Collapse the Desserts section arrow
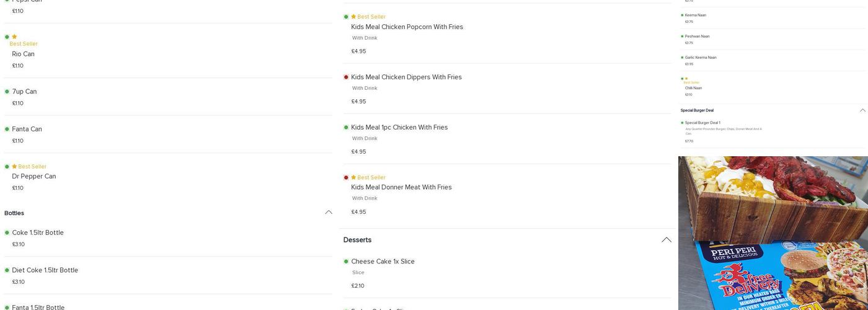 pos(666,240)
